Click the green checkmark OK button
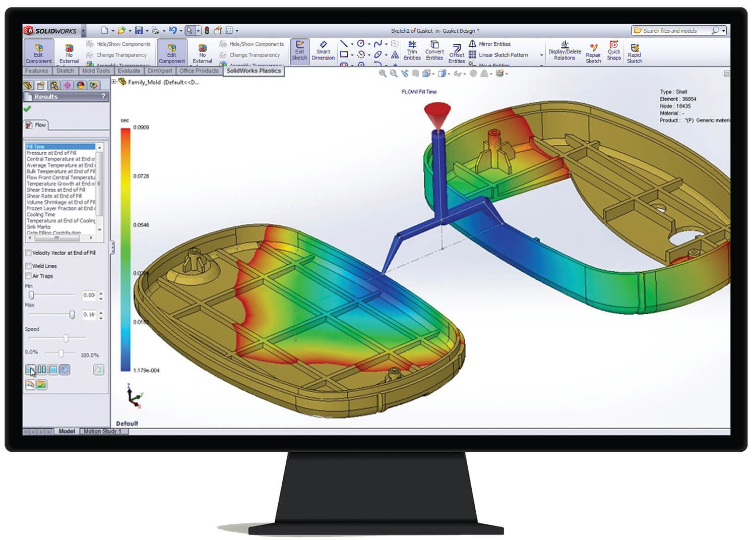The image size is (756, 540). point(27,108)
